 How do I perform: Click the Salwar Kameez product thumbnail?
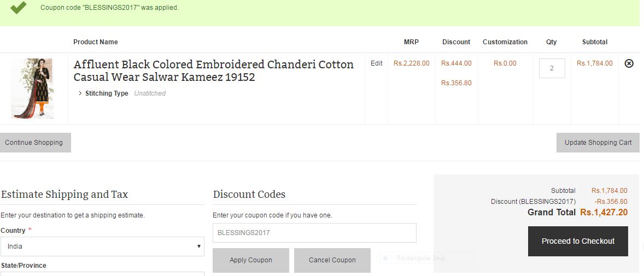pyautogui.click(x=32, y=89)
